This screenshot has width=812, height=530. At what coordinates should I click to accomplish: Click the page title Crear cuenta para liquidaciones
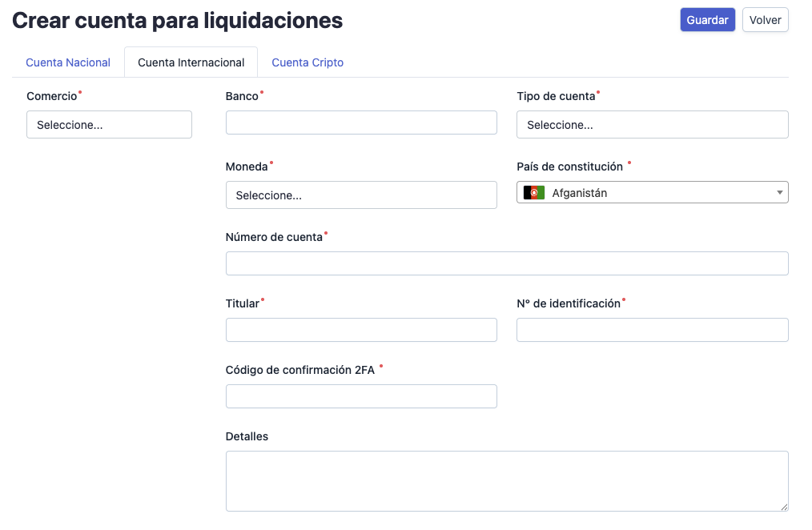177,20
